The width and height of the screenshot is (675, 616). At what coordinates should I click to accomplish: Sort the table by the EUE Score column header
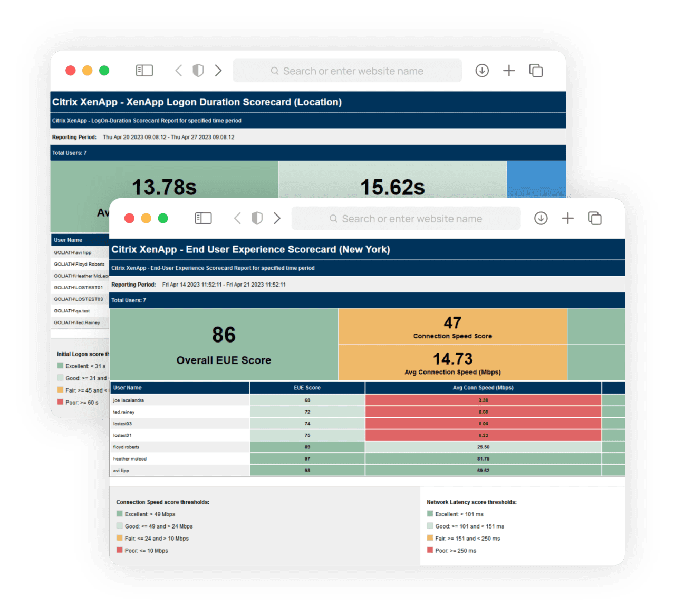307,387
